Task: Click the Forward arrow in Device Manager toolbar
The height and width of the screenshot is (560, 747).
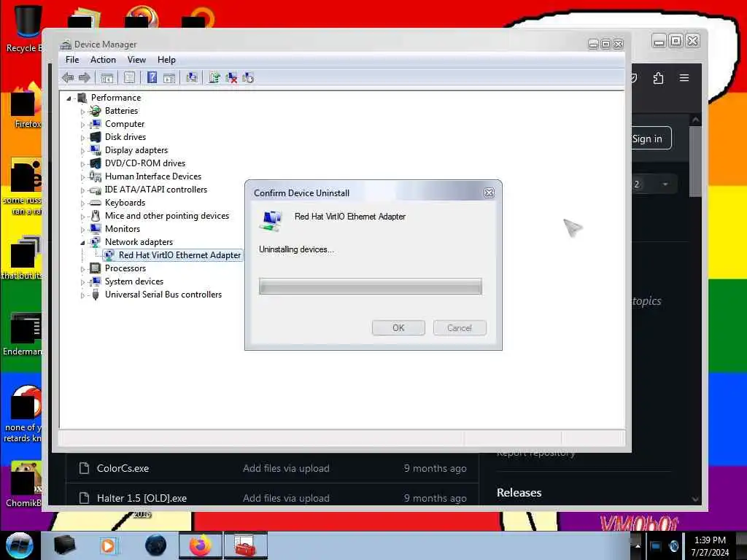Action: click(85, 77)
